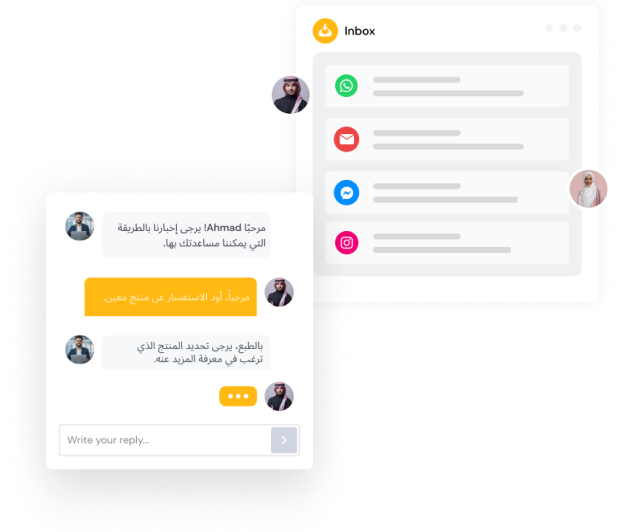Select the red email envelope icon
This screenshot has width=617, height=532.
tap(346, 139)
